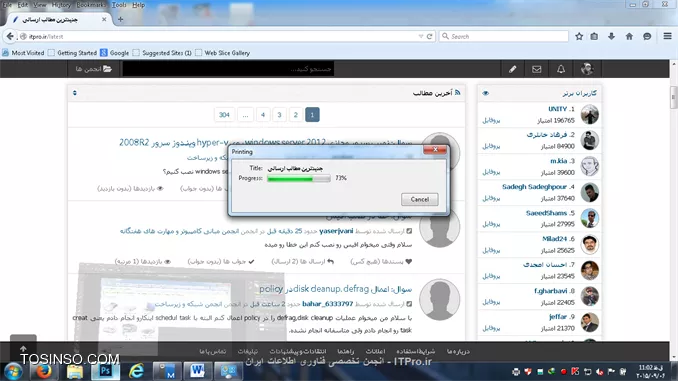
Task: Open f.gharbavi user profile
Action: [551, 291]
